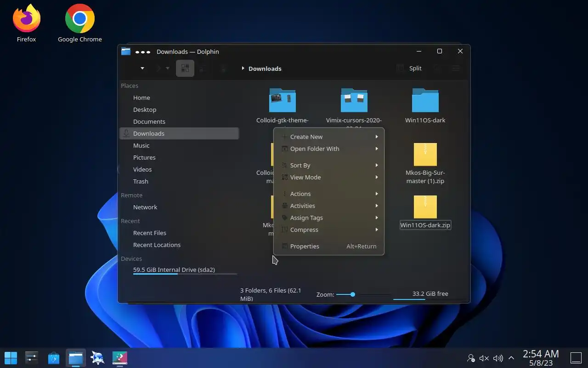Click the Devices section header
The image size is (588, 368).
[x=131, y=259]
